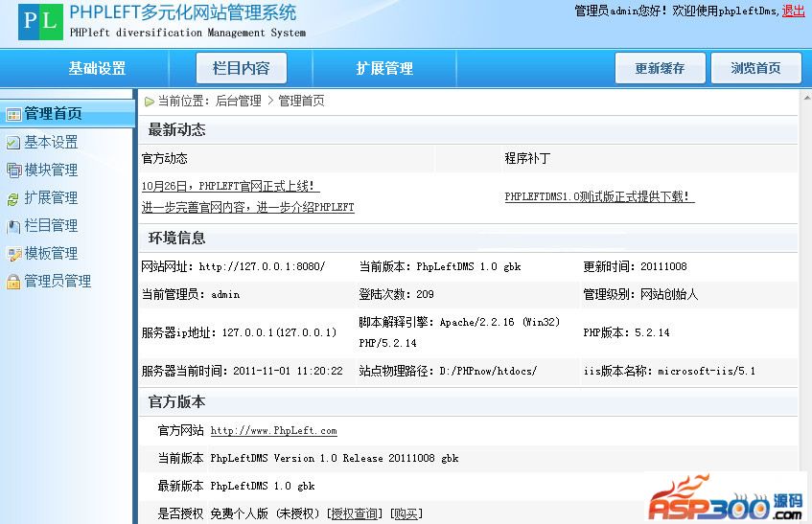Open the 10月26日 PHPLEFT官网正式上线 news link
812x524 pixels.
pyautogui.click(x=230, y=186)
